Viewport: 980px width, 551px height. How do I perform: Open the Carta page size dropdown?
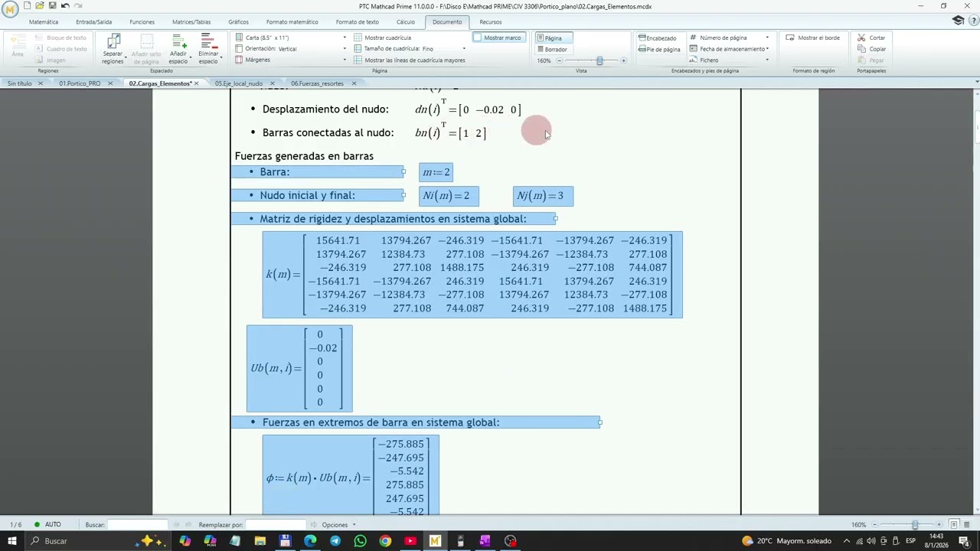click(345, 37)
